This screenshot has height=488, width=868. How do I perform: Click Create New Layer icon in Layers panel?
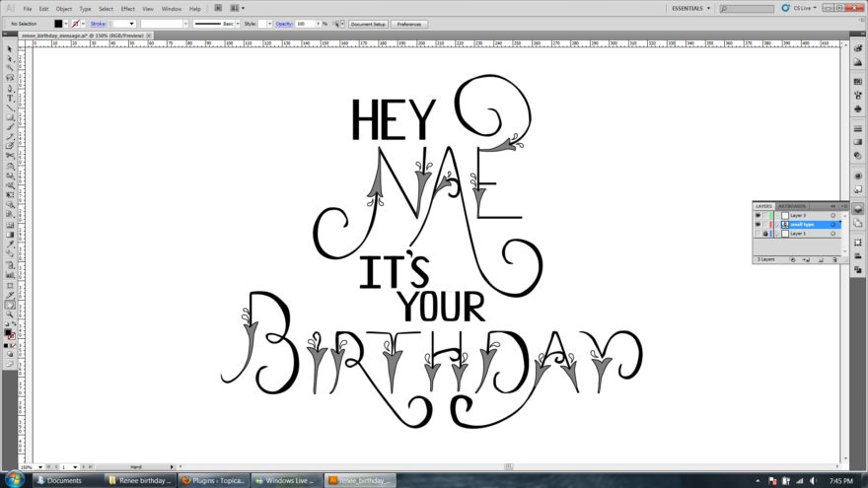click(821, 259)
